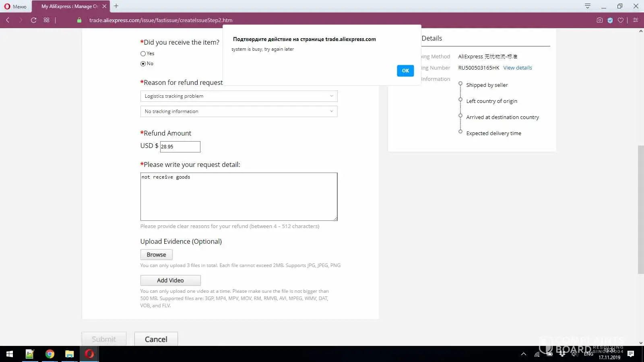Take a page snapshot with camera icon
Image resolution: width=644 pixels, height=362 pixels.
[600, 20]
